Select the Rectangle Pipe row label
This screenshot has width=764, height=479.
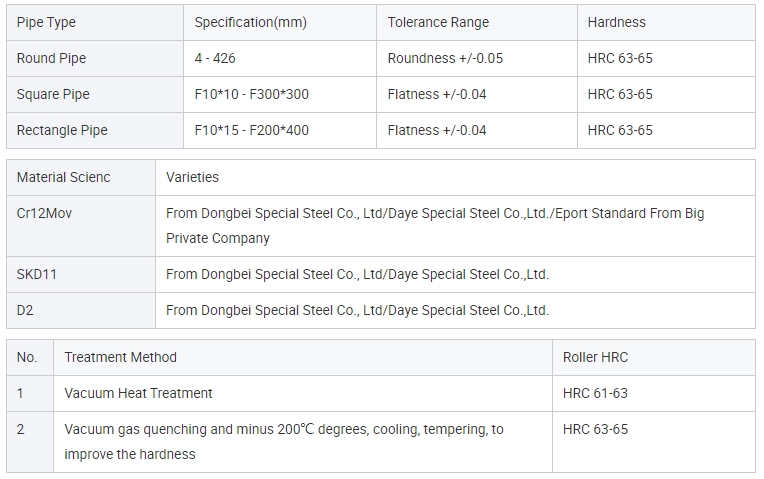[x=95, y=131]
